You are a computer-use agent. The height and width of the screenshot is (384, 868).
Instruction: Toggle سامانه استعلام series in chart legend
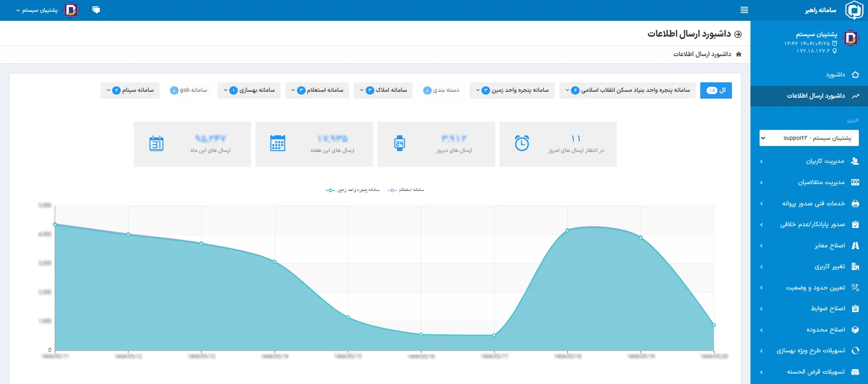coord(406,190)
